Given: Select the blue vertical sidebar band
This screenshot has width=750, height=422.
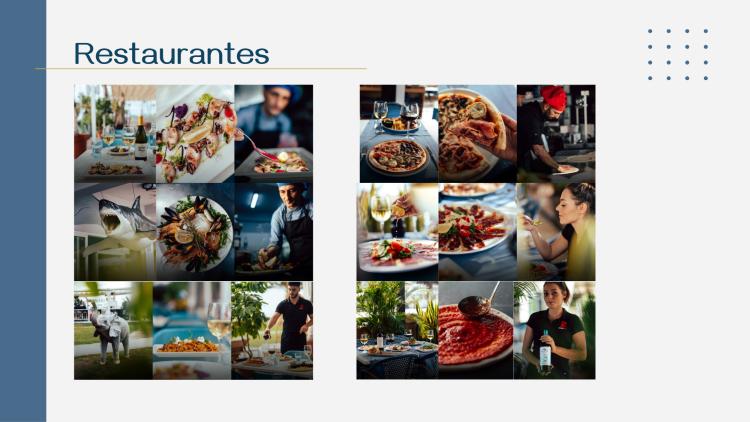Looking at the screenshot, I should click(x=23, y=211).
